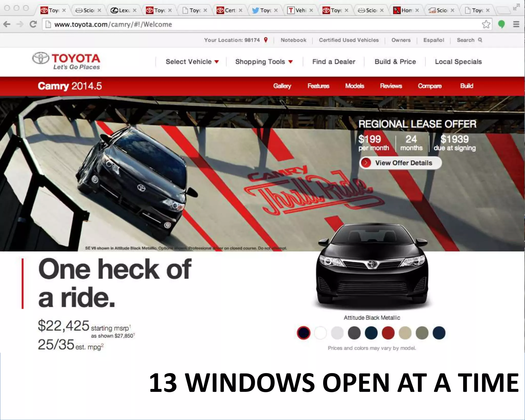Open the Camry Models section
Image resolution: width=525 pixels, height=420 pixels.
355,86
